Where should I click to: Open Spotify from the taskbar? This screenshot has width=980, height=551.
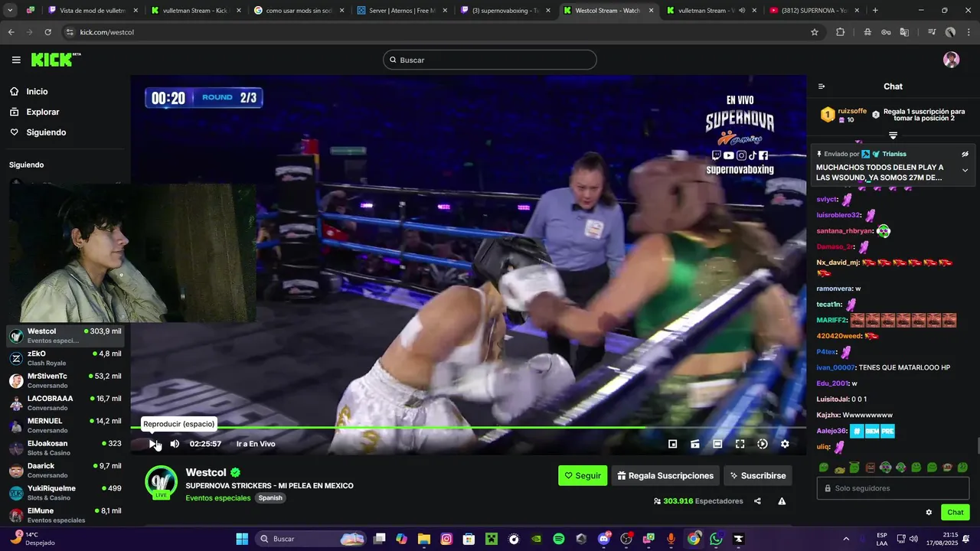(559, 539)
